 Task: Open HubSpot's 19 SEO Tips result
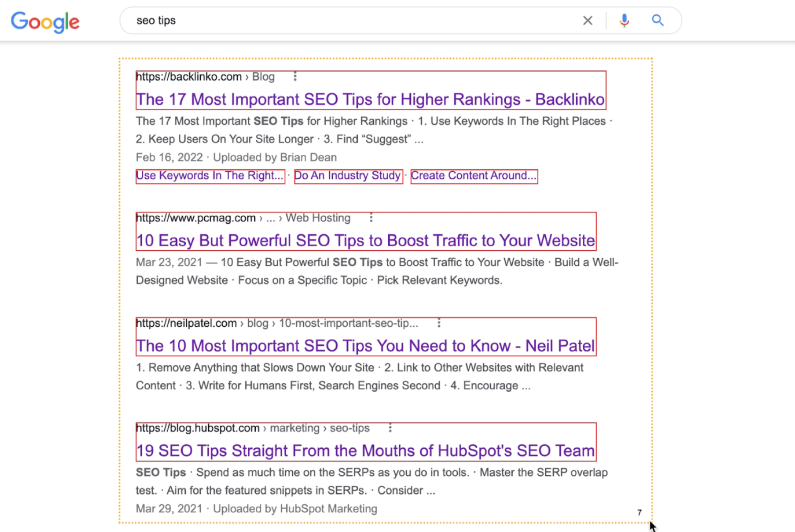point(365,451)
